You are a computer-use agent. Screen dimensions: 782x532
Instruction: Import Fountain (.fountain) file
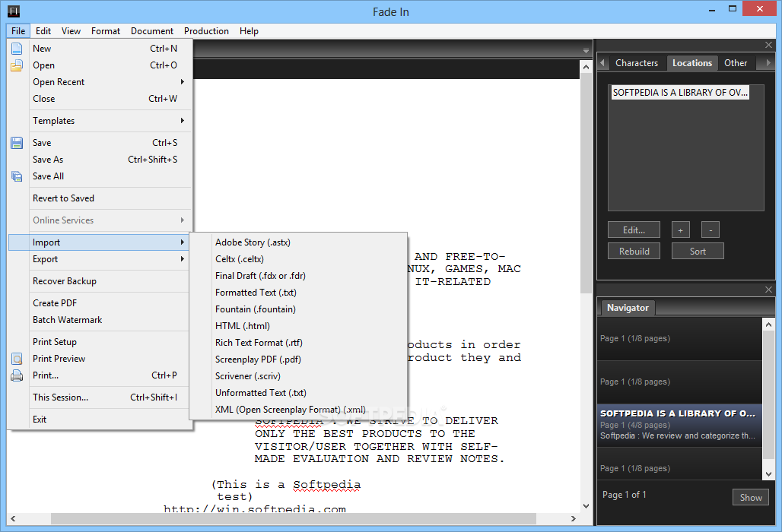(x=298, y=309)
